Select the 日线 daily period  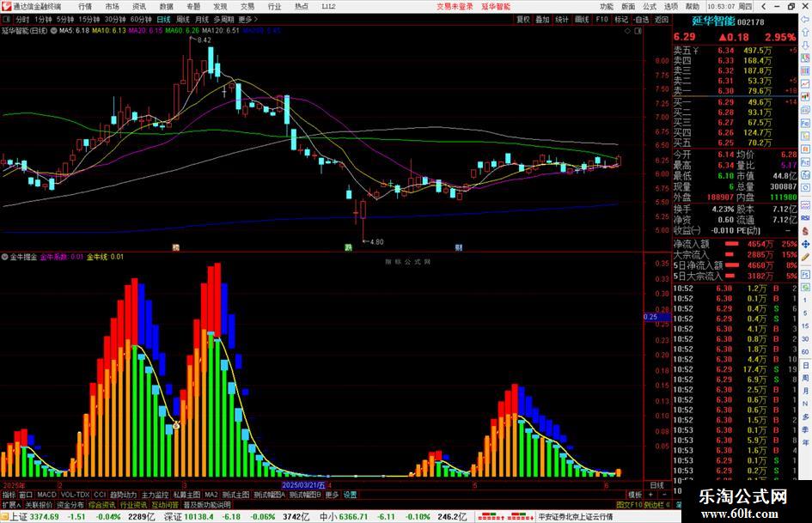[163, 20]
